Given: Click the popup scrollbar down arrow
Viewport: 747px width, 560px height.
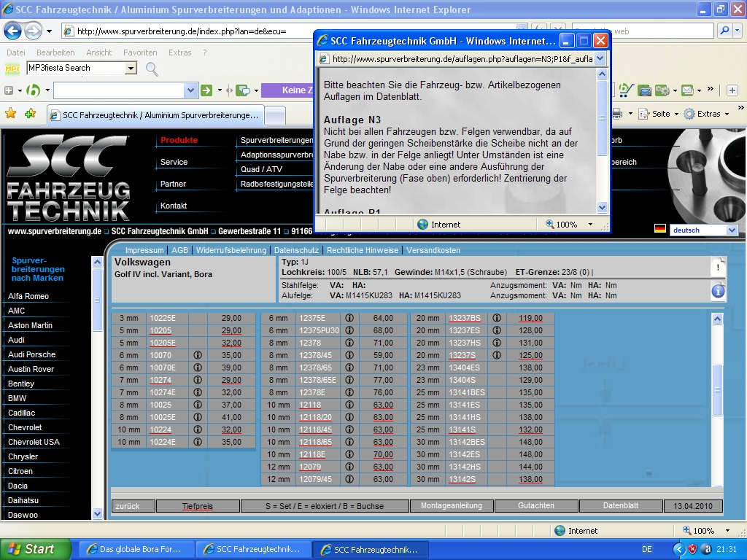Looking at the screenshot, I should click(x=602, y=207).
